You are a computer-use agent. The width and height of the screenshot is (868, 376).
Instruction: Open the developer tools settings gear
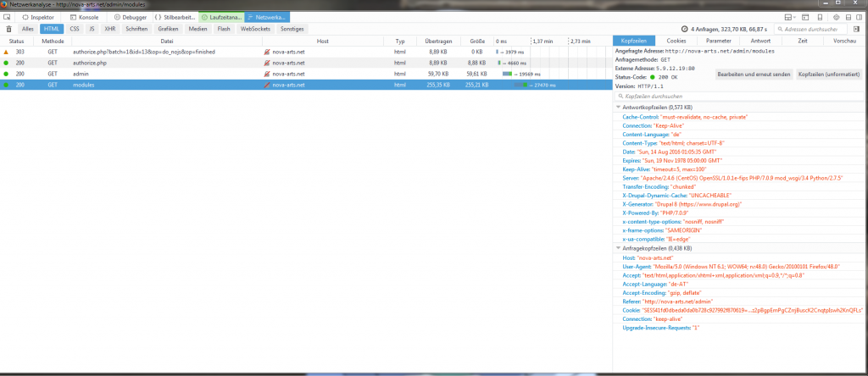(836, 16)
